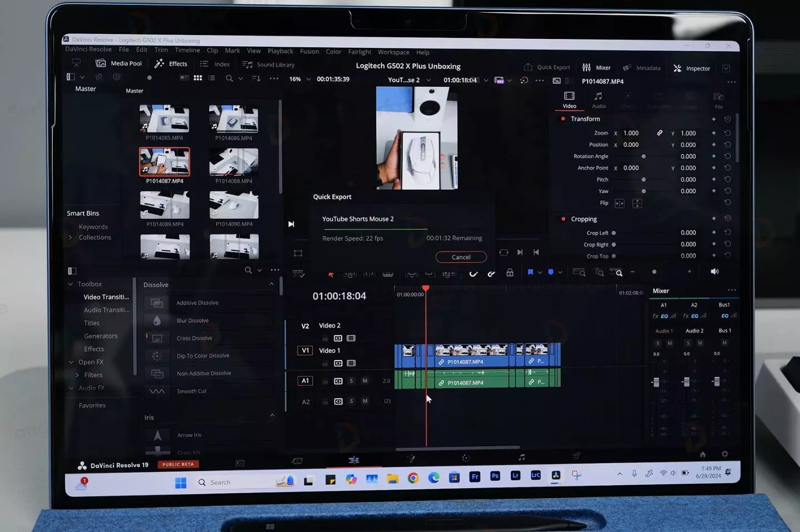The width and height of the screenshot is (800, 532).
Task: Expand the Filters tree item
Action: pyautogui.click(x=77, y=375)
